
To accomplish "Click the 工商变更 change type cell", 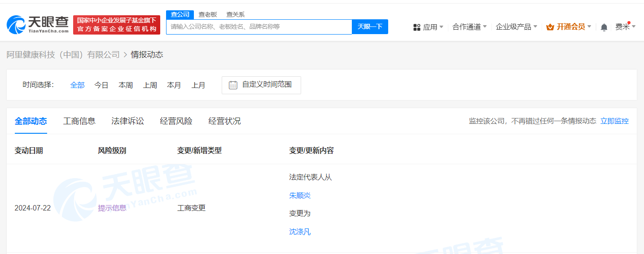I will tap(191, 208).
